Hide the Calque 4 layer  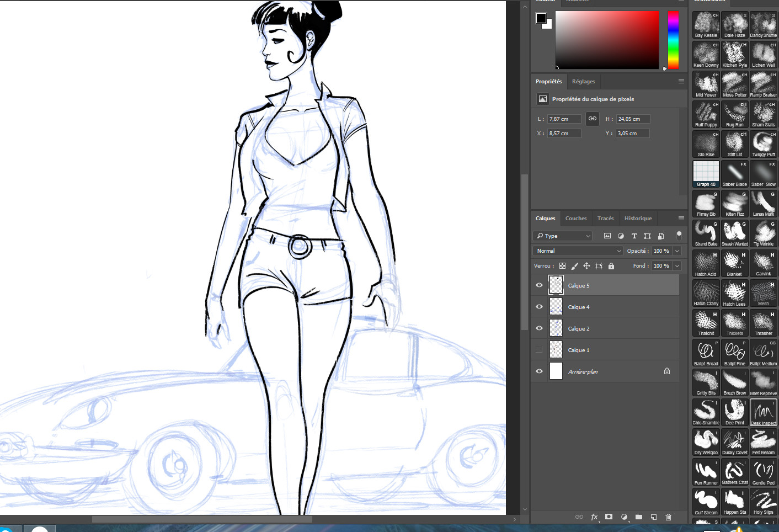pyautogui.click(x=539, y=307)
